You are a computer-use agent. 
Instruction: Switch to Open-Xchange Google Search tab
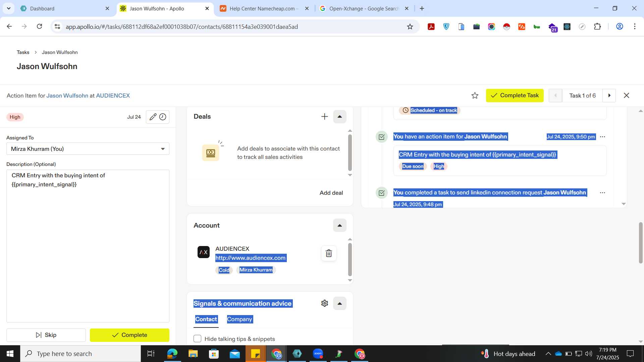[364, 9]
